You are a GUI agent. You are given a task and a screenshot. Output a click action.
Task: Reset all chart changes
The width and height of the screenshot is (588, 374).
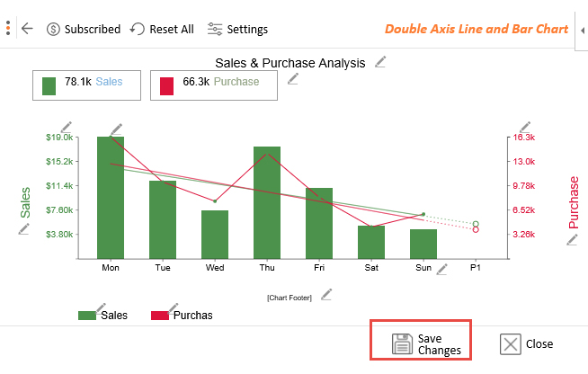tap(162, 30)
